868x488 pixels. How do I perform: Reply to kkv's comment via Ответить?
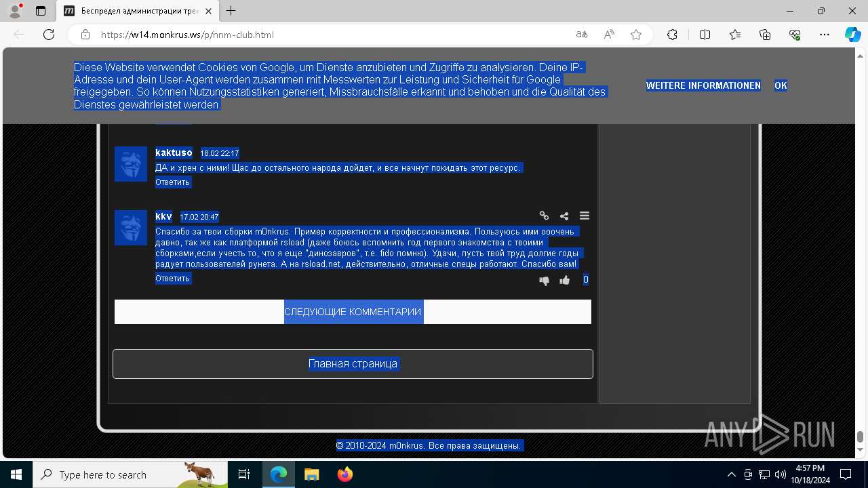173,279
